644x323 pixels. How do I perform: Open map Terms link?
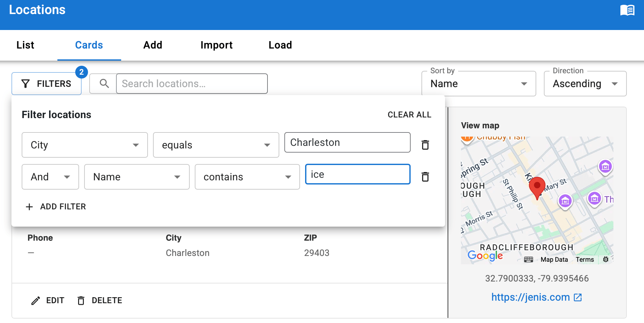tap(585, 259)
